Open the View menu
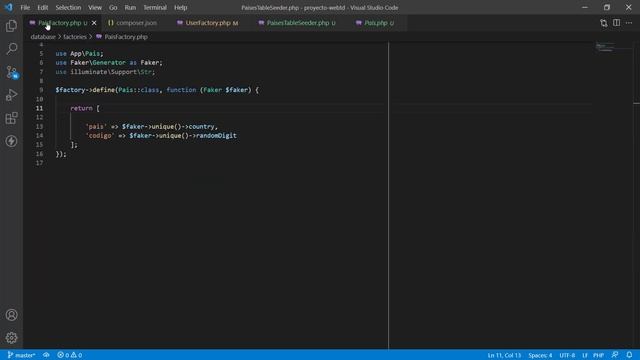Image resolution: width=640 pixels, height=360 pixels. (x=95, y=7)
